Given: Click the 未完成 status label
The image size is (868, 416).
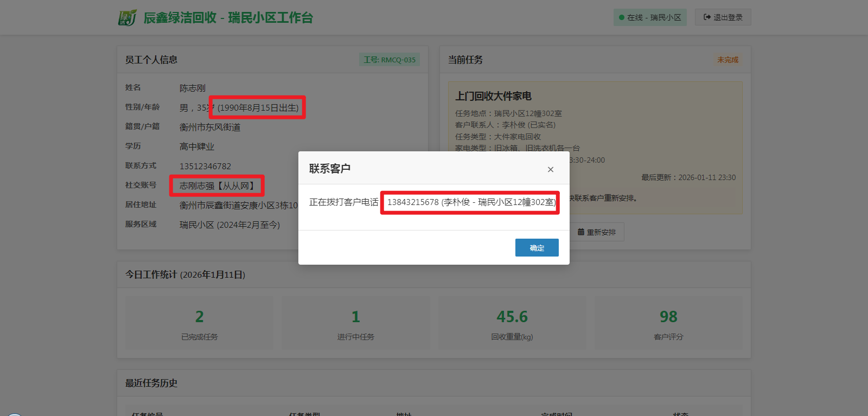Looking at the screenshot, I should [727, 60].
